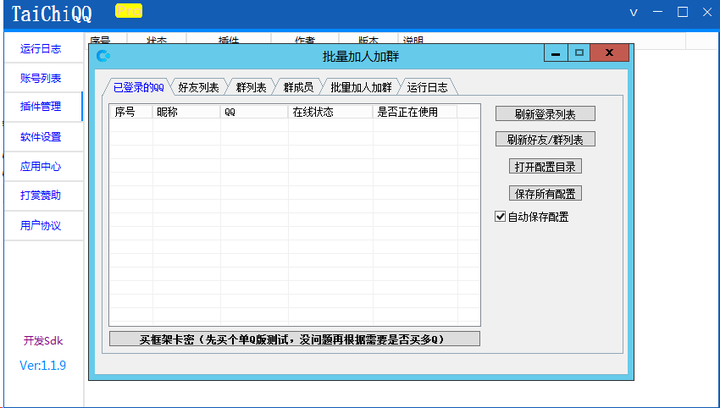Click the 保存所有配置 button

(x=545, y=194)
